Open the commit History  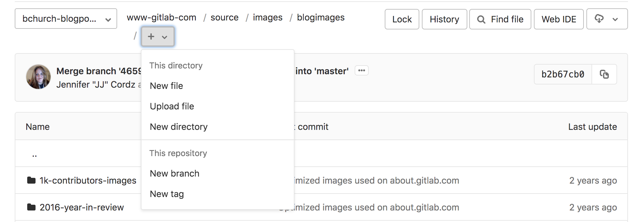(x=445, y=19)
